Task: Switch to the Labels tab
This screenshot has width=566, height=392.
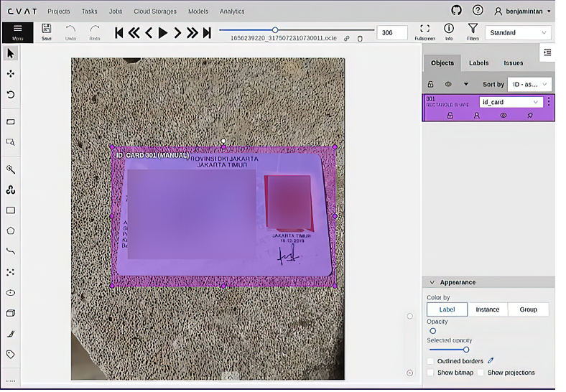Action: (x=478, y=63)
